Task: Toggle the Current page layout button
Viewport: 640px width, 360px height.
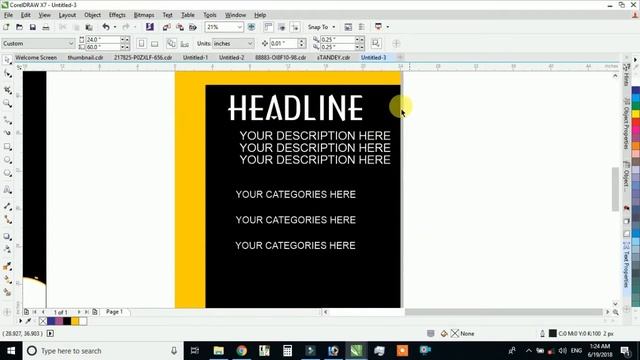Action: (185, 43)
